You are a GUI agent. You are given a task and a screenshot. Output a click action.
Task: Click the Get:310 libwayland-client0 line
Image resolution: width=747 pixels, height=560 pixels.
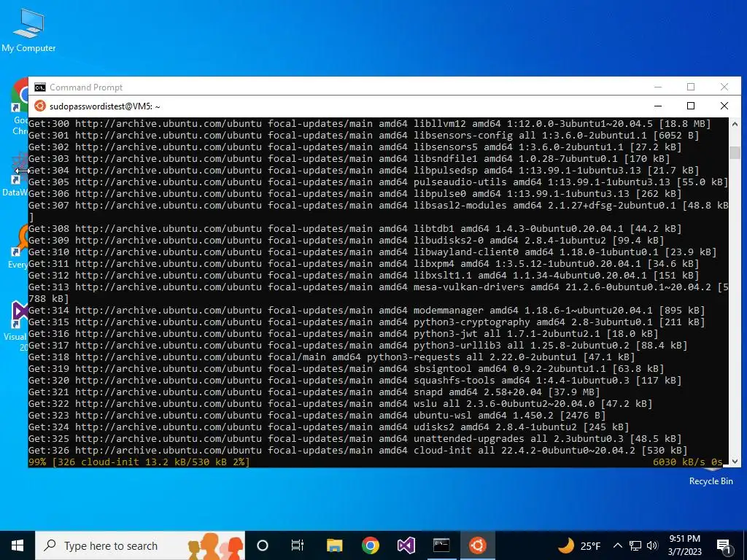(x=373, y=252)
